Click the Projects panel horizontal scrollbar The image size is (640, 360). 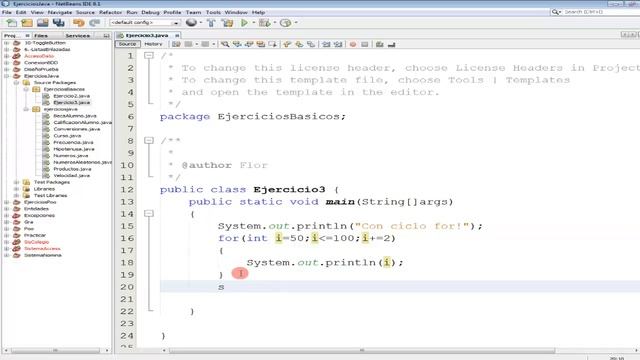tap(56, 350)
